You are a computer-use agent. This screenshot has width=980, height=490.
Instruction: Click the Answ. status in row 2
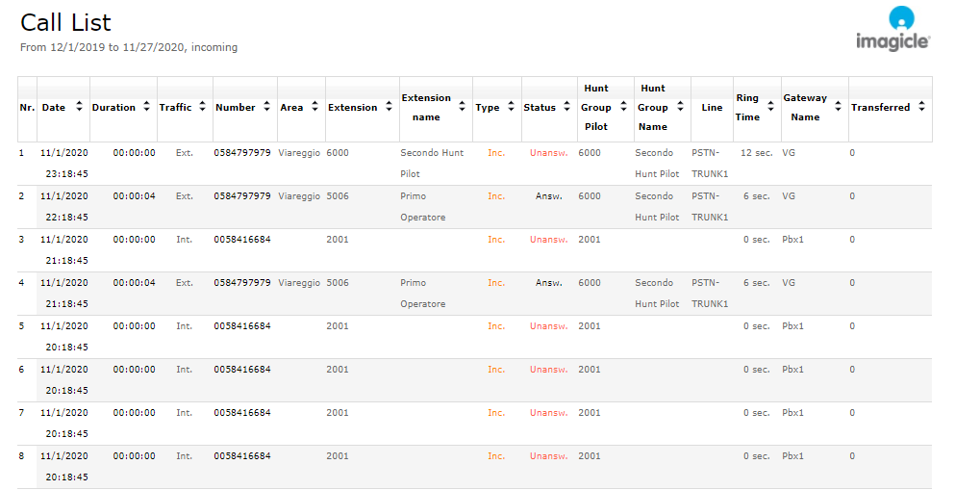click(x=548, y=196)
